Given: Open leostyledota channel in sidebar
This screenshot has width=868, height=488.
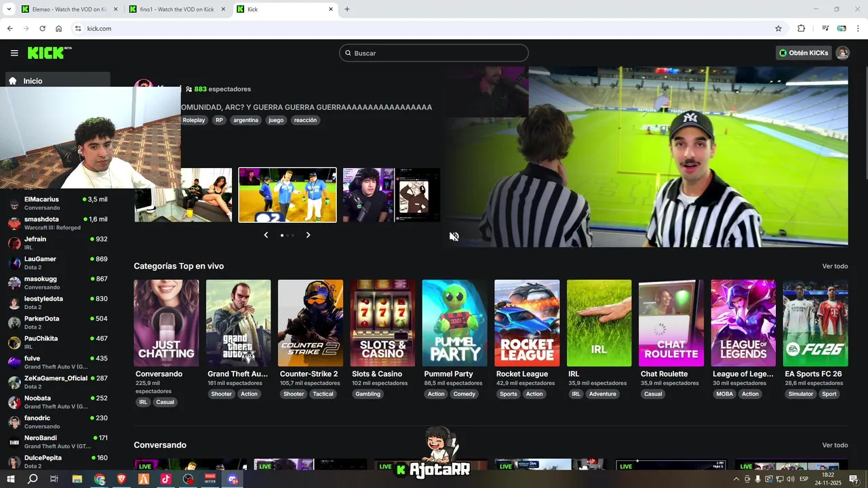Looking at the screenshot, I should 58,302.
